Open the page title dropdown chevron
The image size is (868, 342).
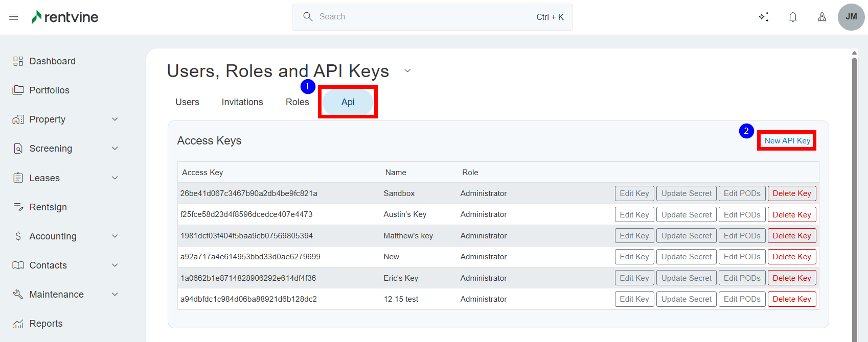407,71
